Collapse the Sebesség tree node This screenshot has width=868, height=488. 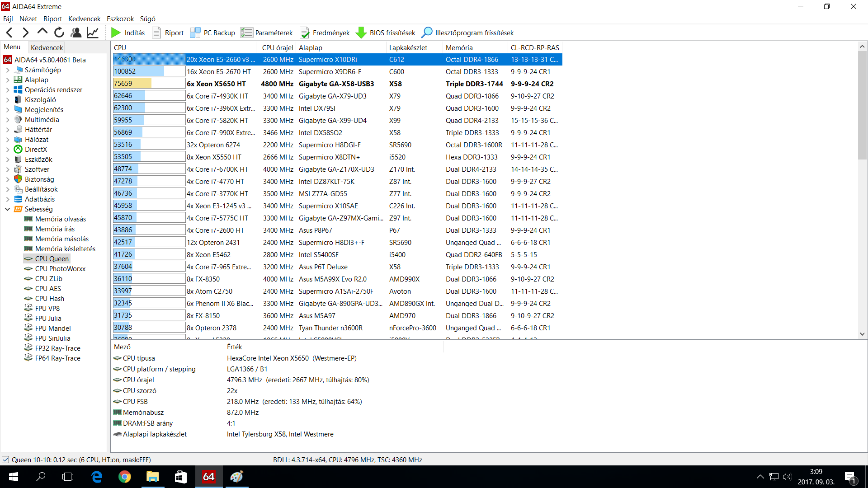pyautogui.click(x=8, y=209)
